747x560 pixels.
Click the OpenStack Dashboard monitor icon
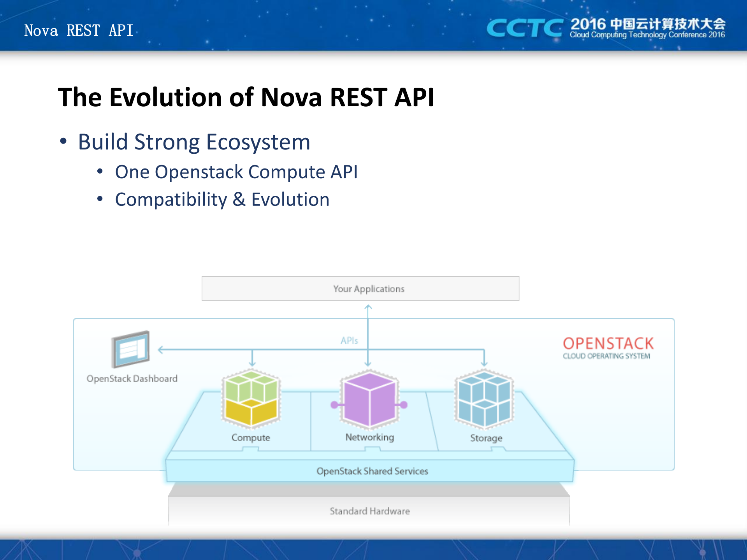[x=131, y=349]
